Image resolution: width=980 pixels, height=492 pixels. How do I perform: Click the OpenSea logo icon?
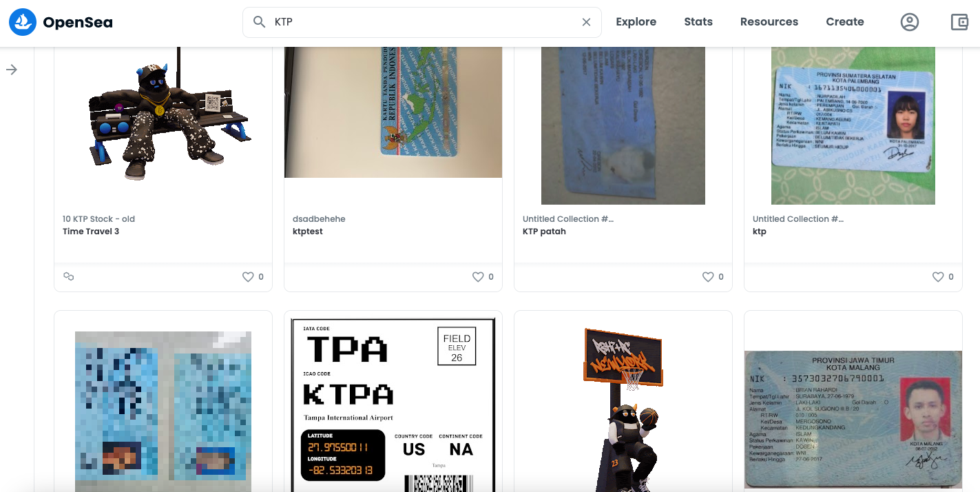[x=22, y=22]
